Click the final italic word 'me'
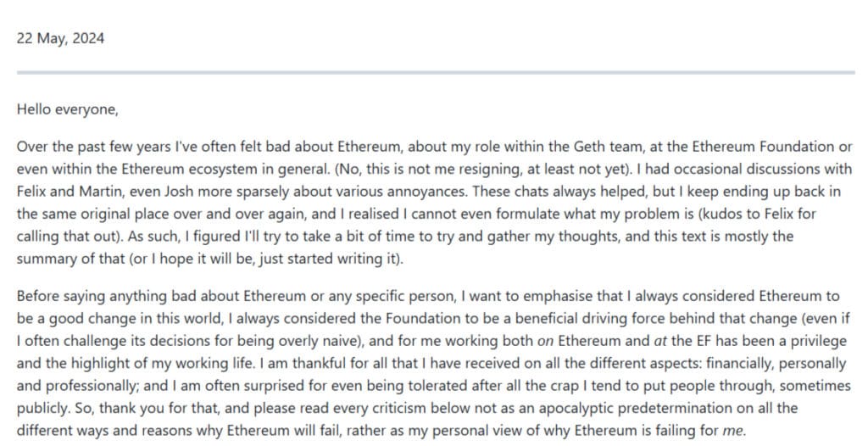Screen dimensions: 868x446 coord(735,430)
